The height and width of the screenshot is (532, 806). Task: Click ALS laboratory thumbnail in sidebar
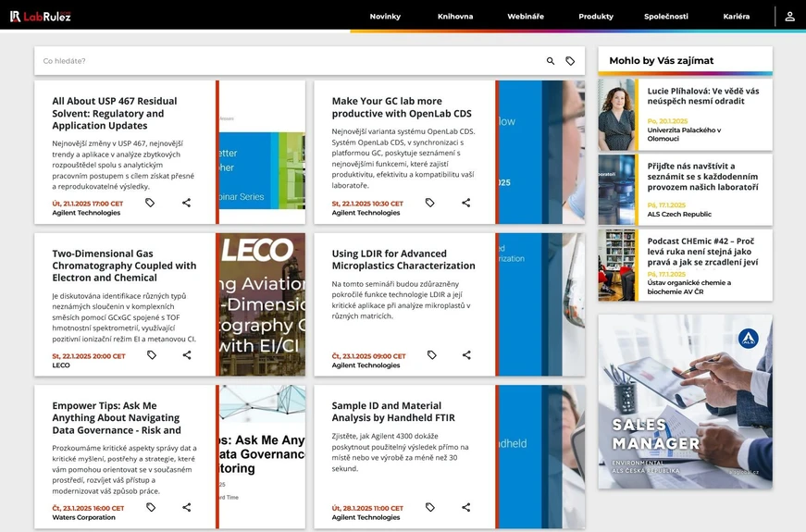(616, 190)
